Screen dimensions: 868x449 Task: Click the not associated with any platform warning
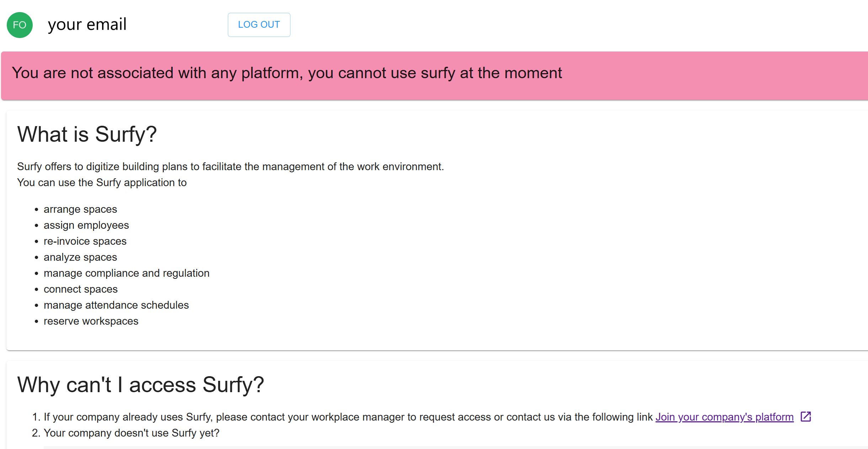coord(287,73)
